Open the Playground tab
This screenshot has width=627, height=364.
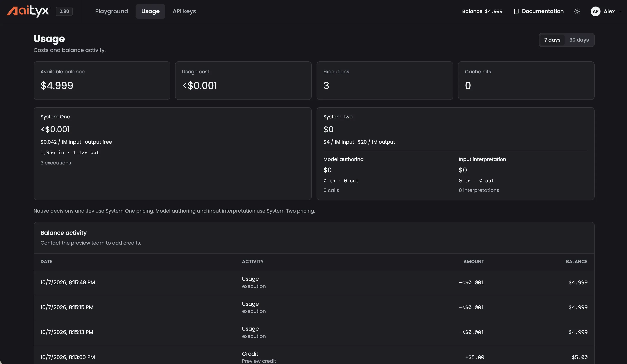[111, 11]
